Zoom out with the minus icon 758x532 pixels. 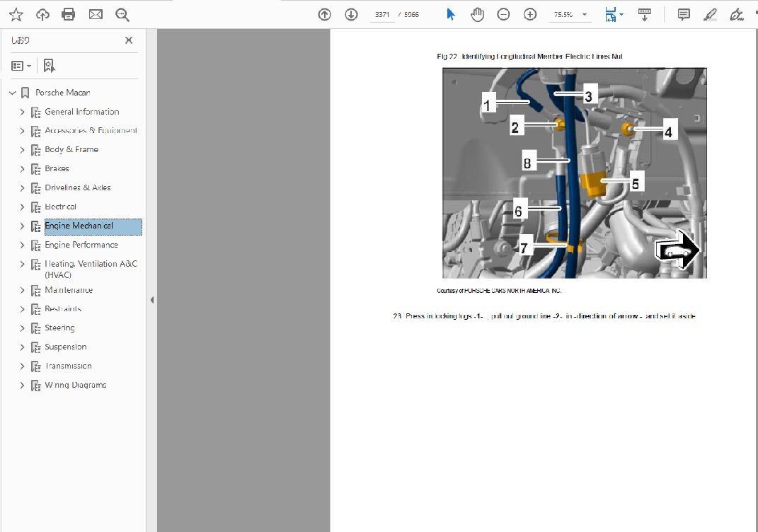click(503, 14)
